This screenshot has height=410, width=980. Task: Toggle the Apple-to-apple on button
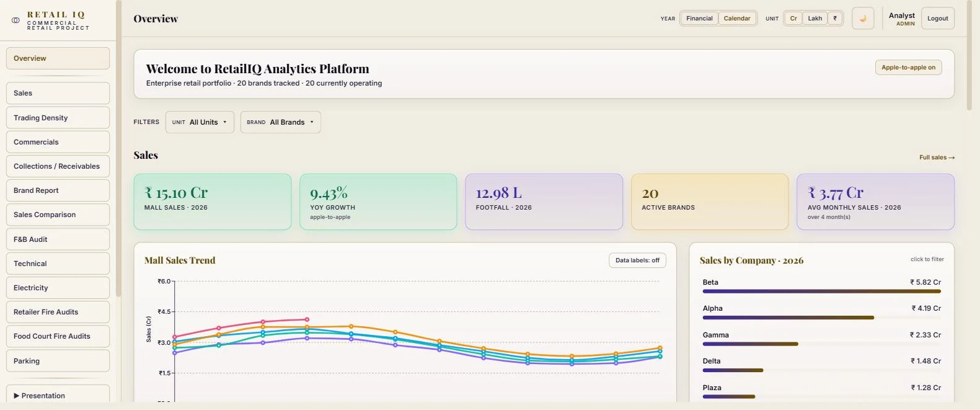click(908, 68)
